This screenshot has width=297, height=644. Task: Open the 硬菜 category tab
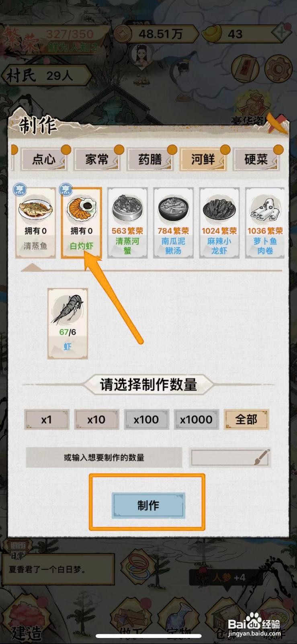pyautogui.click(x=256, y=159)
